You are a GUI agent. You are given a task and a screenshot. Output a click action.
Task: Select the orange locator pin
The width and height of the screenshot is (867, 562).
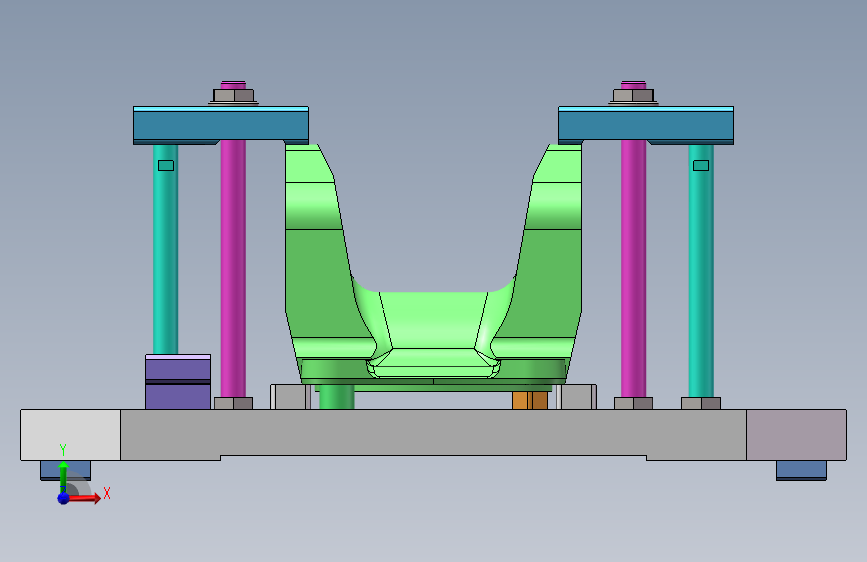point(530,400)
